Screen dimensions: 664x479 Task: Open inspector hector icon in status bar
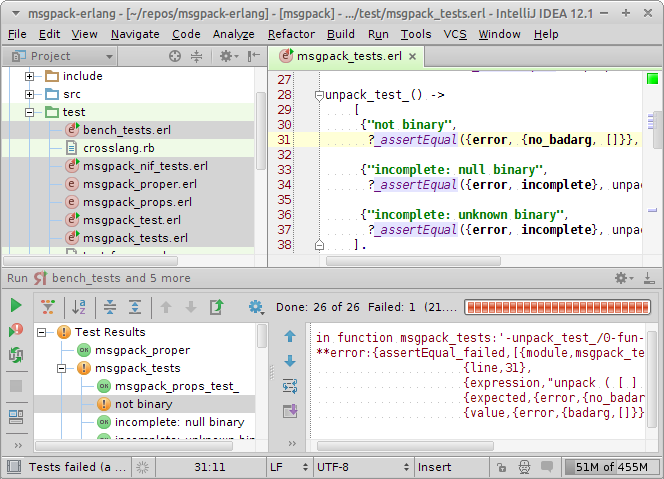[524, 467]
